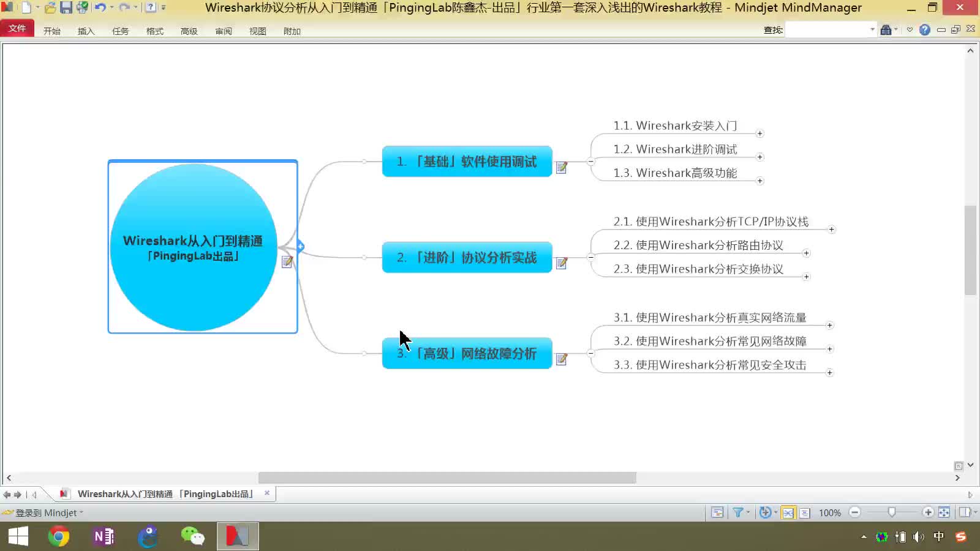Click the binoculars find icon
The height and width of the screenshot is (551, 980).
point(886,29)
